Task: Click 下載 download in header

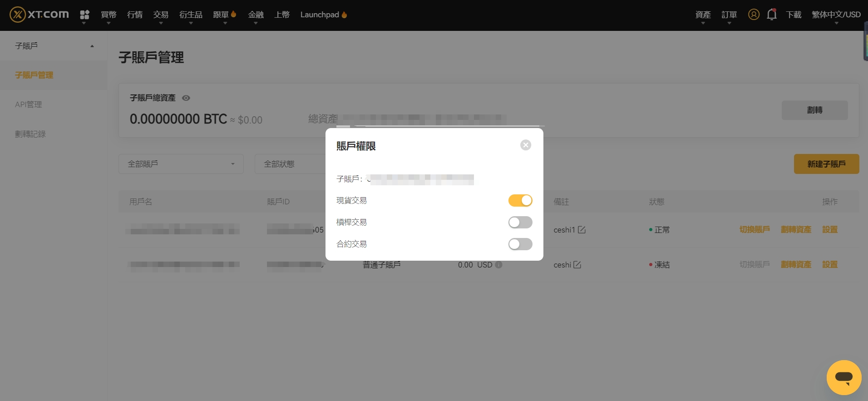Action: point(794,15)
